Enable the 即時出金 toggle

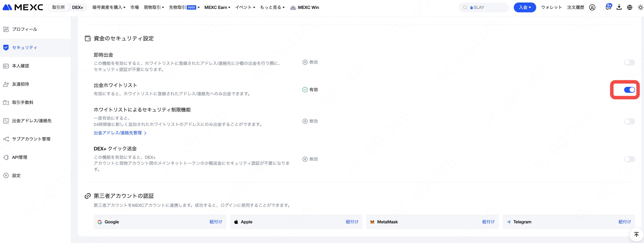629,62
